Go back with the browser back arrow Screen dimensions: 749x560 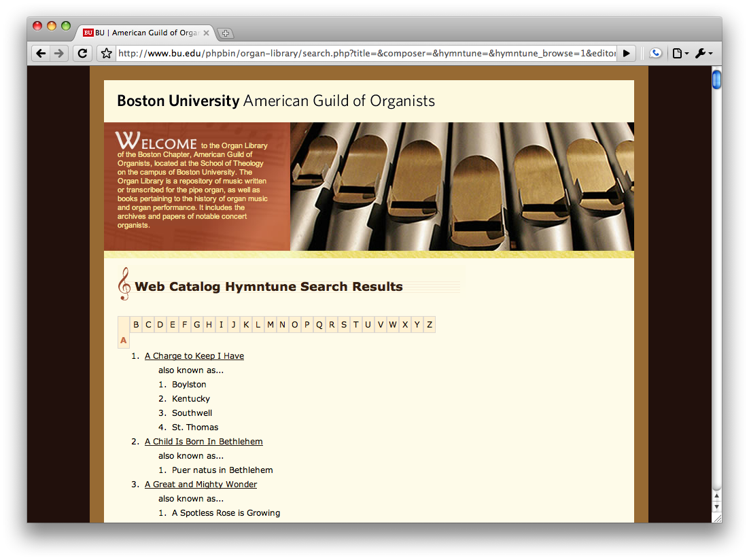41,53
